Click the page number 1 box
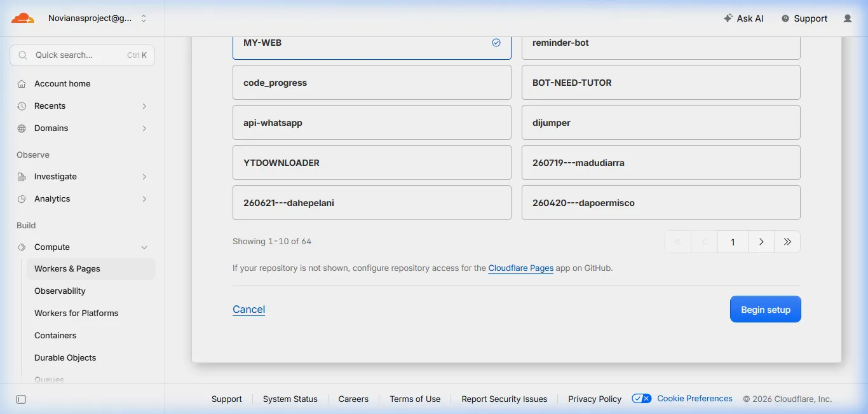 [x=733, y=242]
